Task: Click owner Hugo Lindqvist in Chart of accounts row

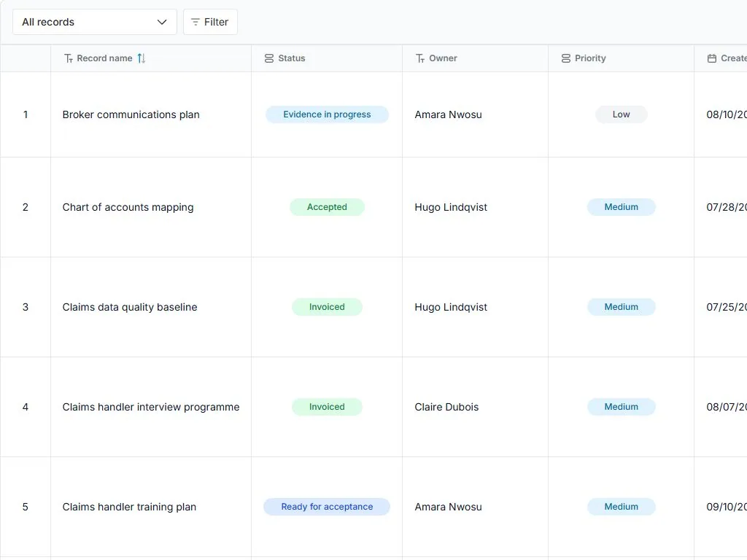Action: point(451,207)
